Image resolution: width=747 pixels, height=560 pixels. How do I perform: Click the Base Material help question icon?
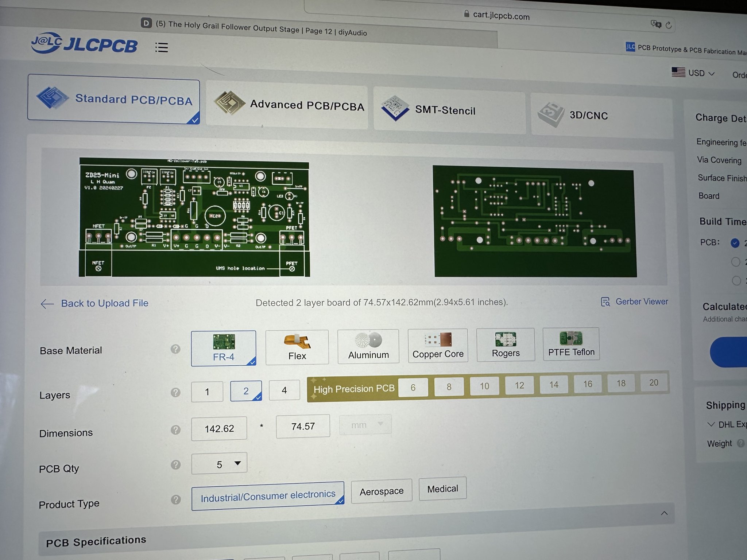pos(175,349)
